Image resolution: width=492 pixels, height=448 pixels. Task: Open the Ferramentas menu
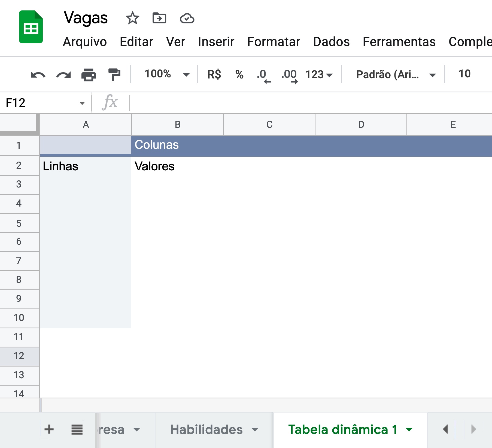point(399,42)
